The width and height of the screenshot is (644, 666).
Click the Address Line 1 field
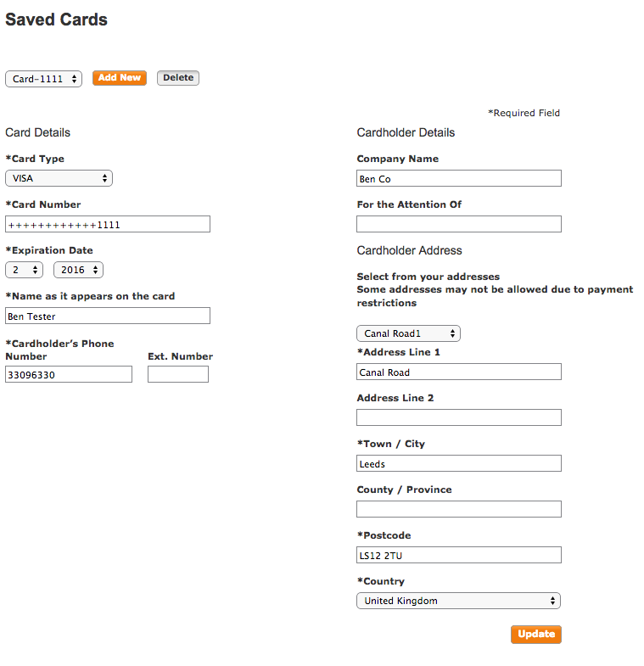[459, 372]
